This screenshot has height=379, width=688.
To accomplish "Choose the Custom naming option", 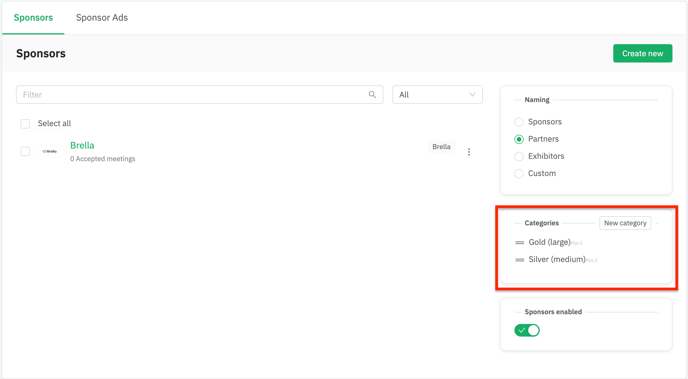I will [x=519, y=174].
